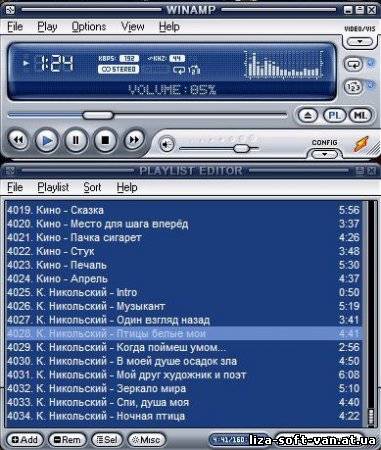Mute audio with the speaker icon
Viewport: 381px width, 450px height.
[x=167, y=145]
